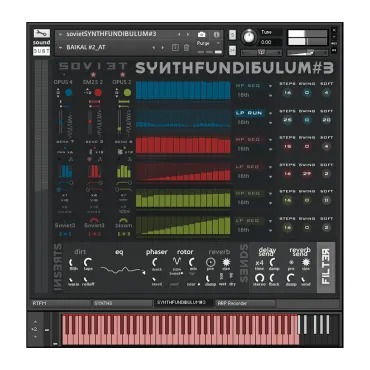Open red LP SEQ mode dropdown
370x370 pixels.
point(270,167)
